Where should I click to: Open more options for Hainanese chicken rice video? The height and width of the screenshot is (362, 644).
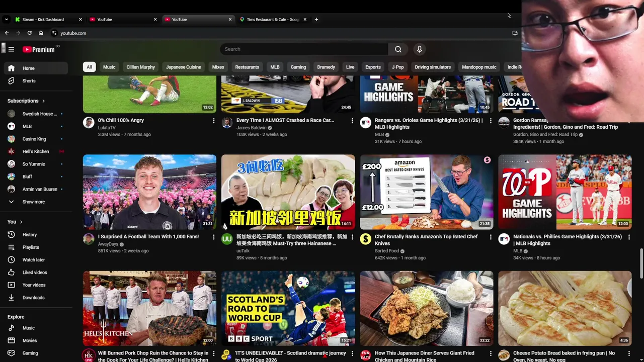pos(352,237)
